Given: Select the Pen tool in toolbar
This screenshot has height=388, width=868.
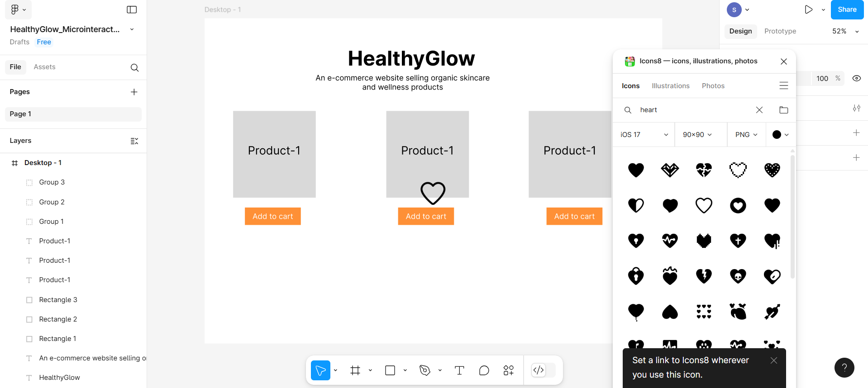Looking at the screenshot, I should point(424,371).
